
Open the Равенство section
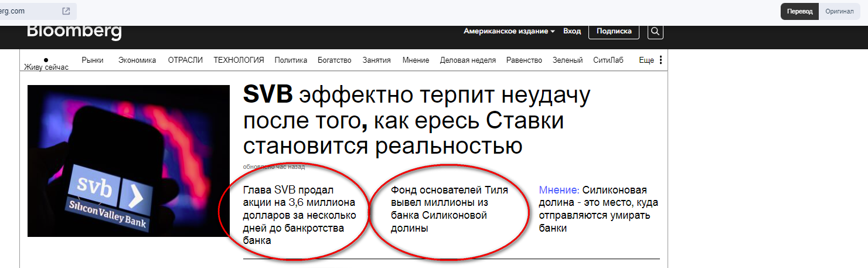[524, 60]
